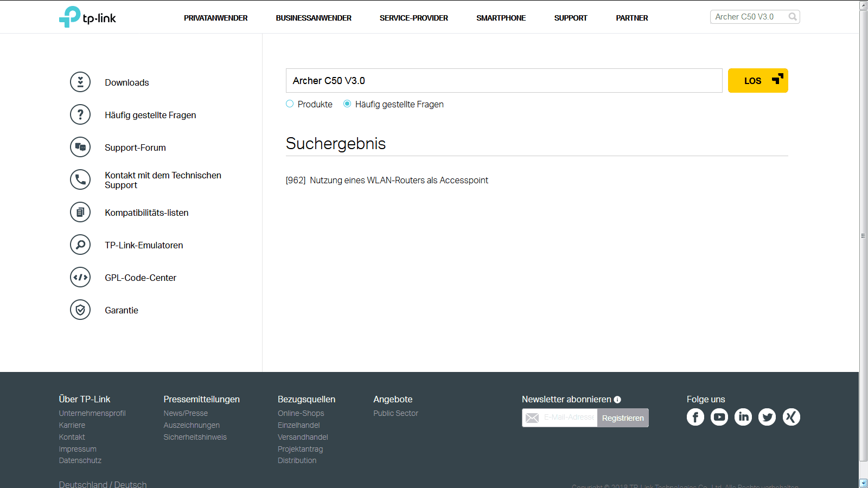The width and height of the screenshot is (868, 488).
Task: Click the main search field with Archer C50 V3.0
Action: pyautogui.click(x=504, y=80)
